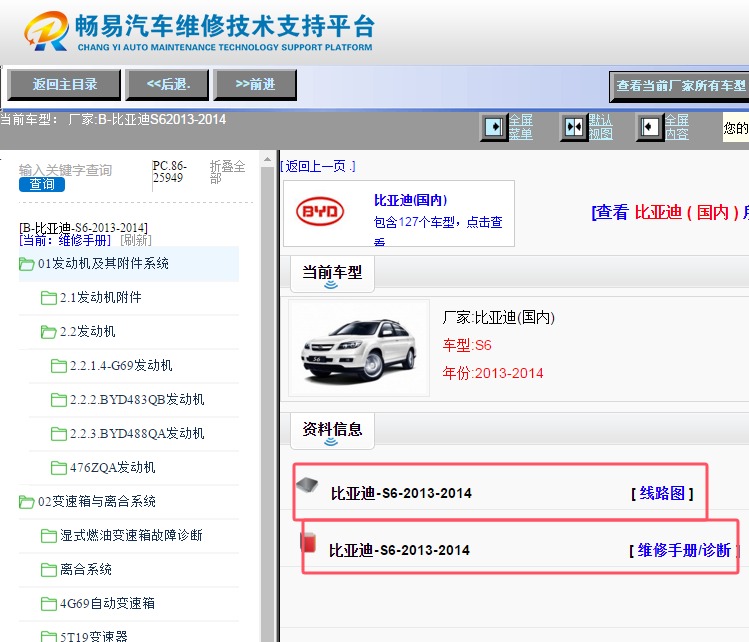The width and height of the screenshot is (749, 642).
Task: Click the 当前：维修手册 link
Action: (x=65, y=240)
